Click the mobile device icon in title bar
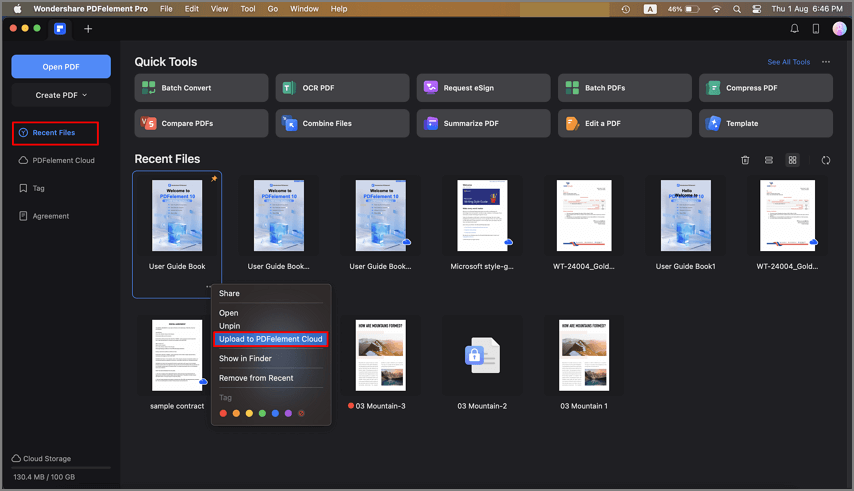 816,29
